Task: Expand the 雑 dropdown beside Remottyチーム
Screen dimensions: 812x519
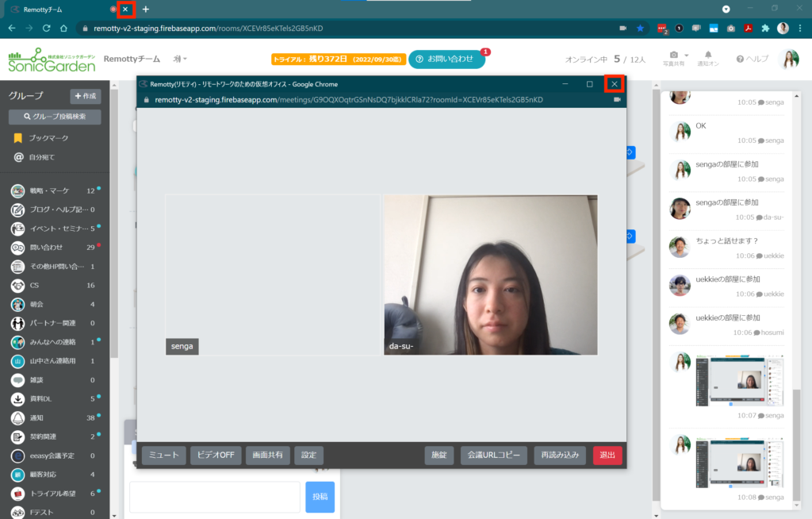Action: (x=180, y=59)
